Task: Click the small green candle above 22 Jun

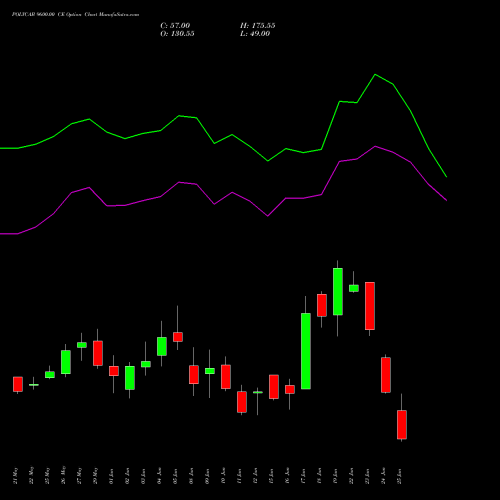Action: coord(354,288)
